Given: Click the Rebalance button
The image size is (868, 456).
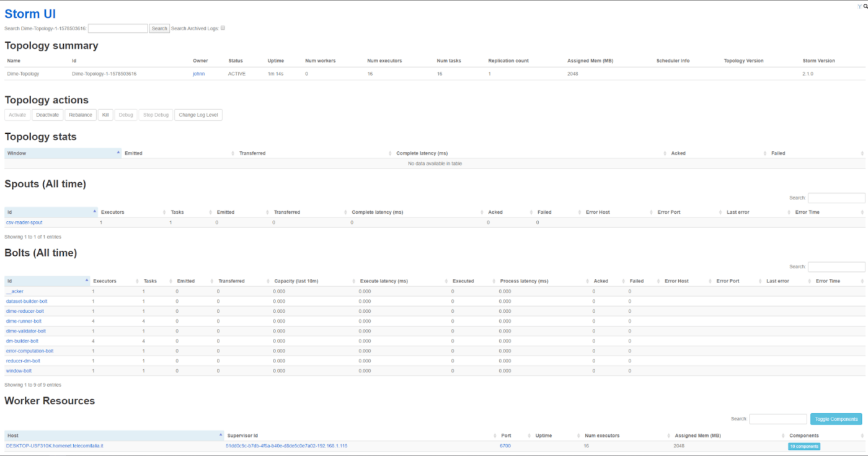Looking at the screenshot, I should coord(81,115).
